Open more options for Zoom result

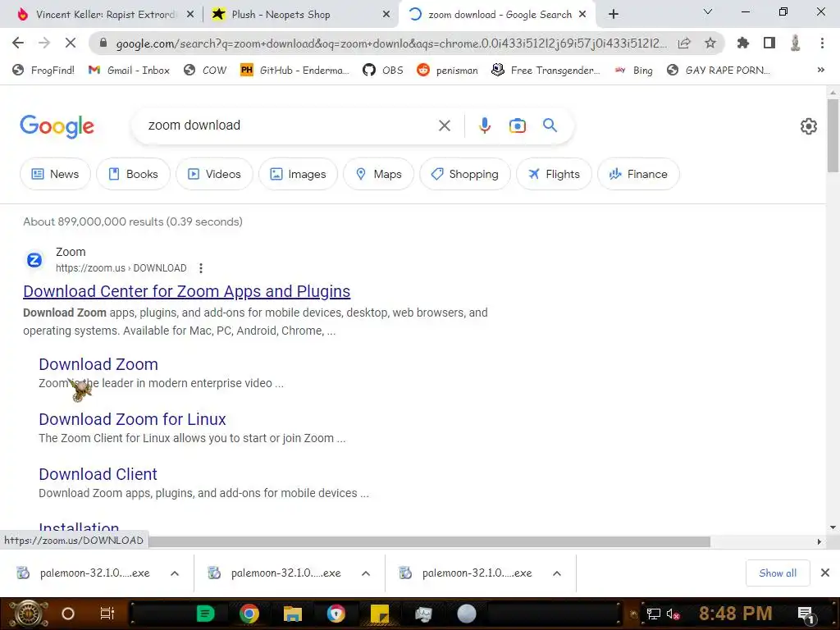coord(201,268)
